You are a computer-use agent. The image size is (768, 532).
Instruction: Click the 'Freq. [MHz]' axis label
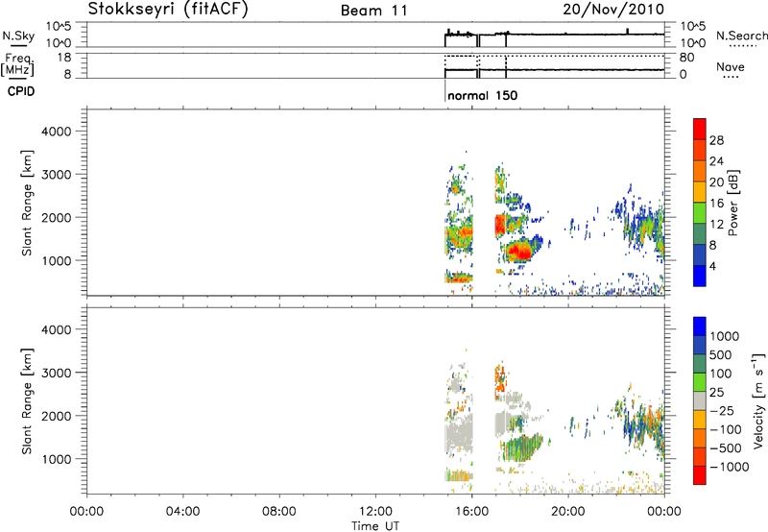(18, 64)
